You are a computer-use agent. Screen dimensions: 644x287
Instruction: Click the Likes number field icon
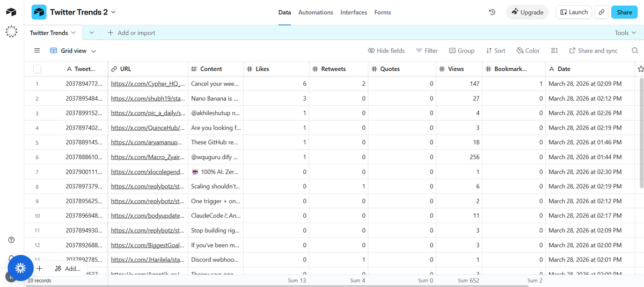[x=250, y=69]
